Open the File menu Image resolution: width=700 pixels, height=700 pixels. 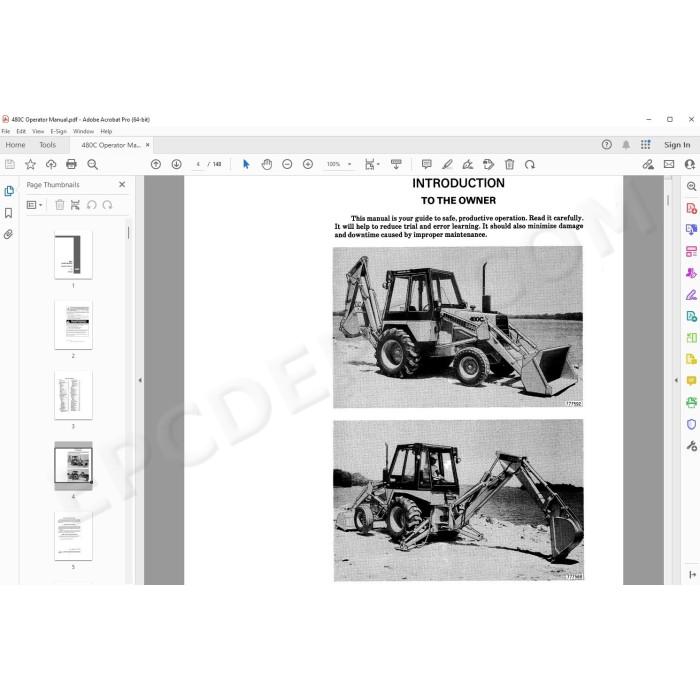6,131
